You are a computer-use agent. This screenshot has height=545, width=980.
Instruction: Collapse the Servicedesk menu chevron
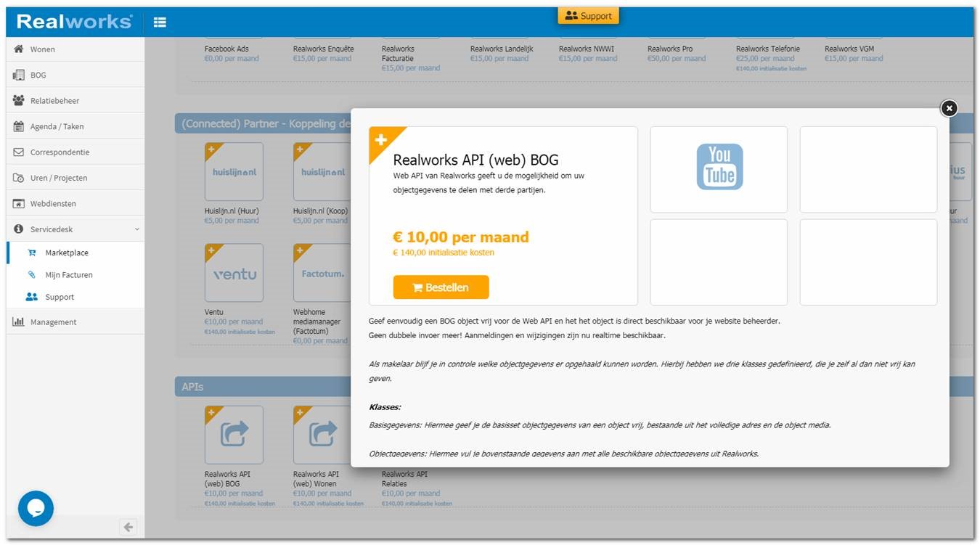tap(137, 229)
